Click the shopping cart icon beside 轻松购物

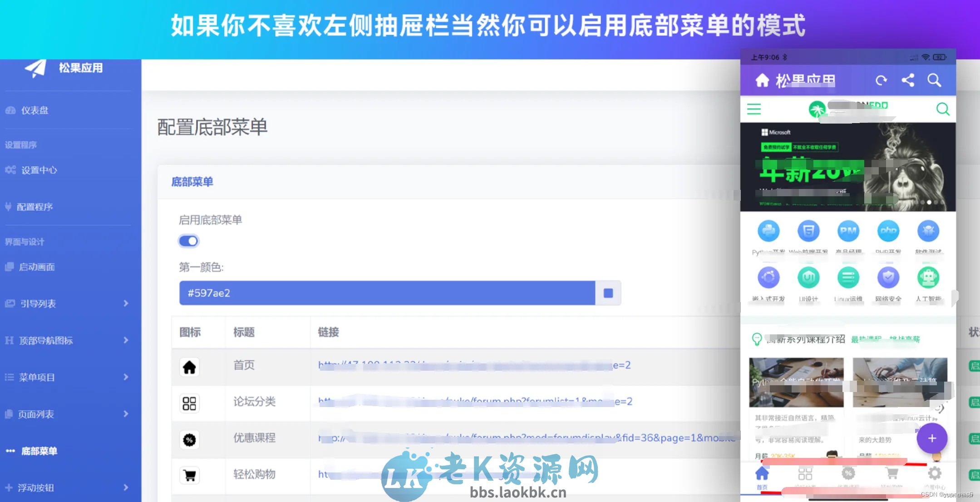click(x=190, y=474)
